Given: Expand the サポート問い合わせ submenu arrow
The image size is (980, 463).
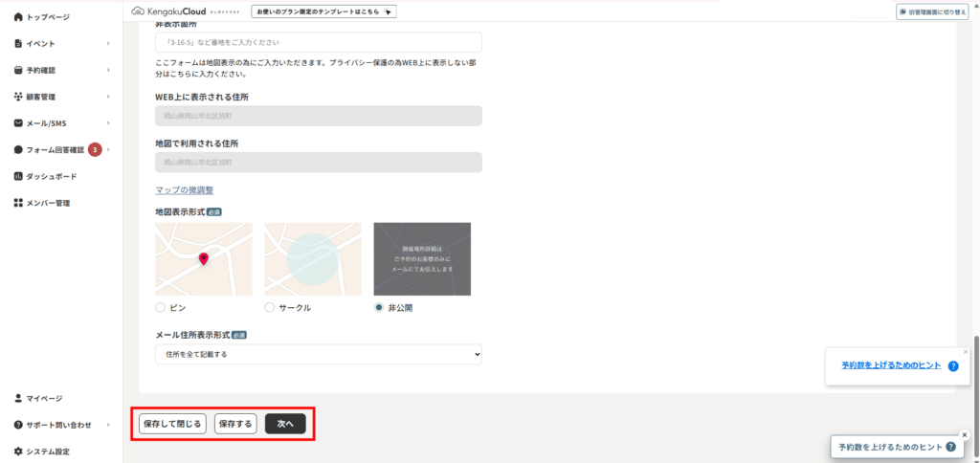Looking at the screenshot, I should click(x=108, y=425).
